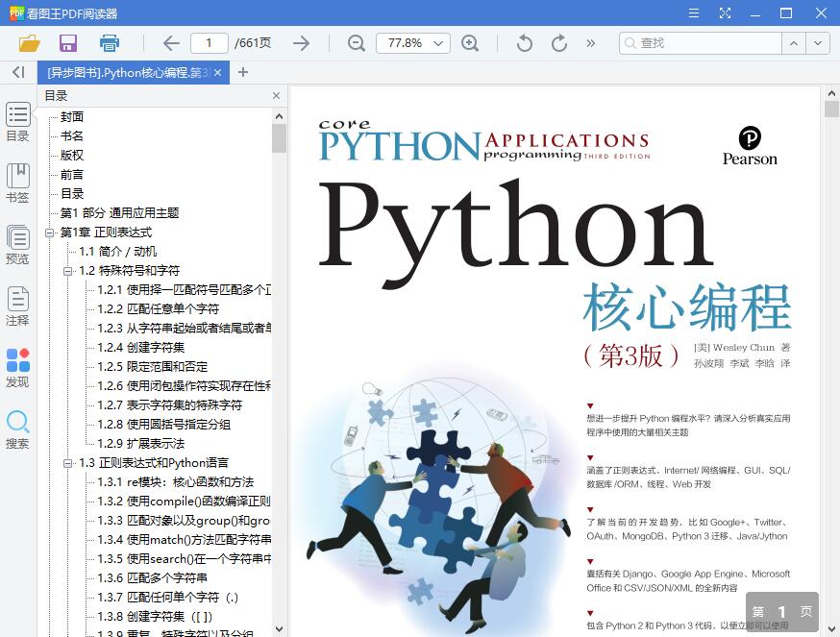Rotate the page clockwise
This screenshot has width=840, height=637.
click(559, 43)
